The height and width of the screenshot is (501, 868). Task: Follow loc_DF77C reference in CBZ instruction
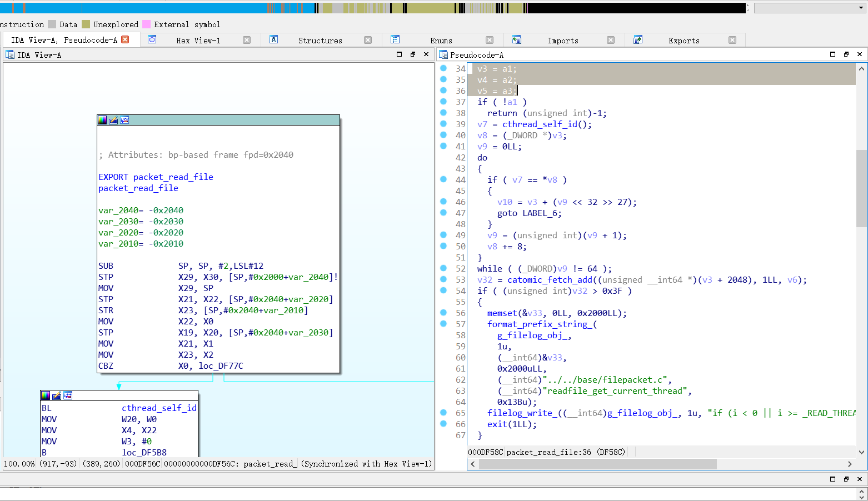coord(221,366)
